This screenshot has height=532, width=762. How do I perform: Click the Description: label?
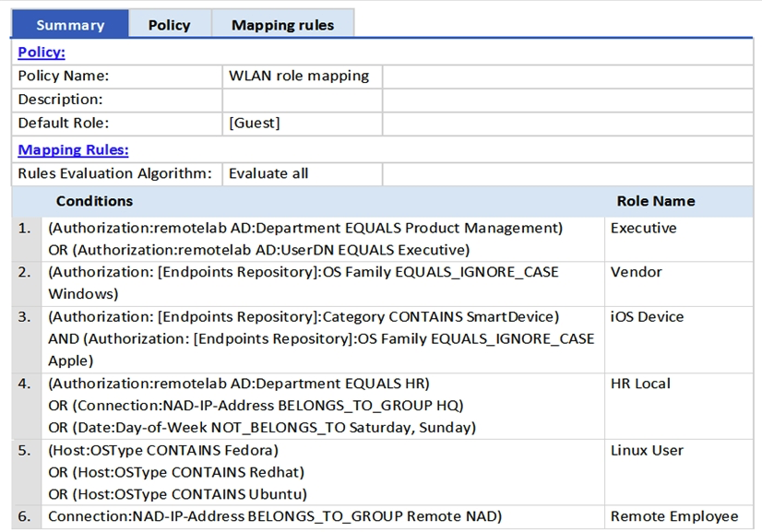[x=60, y=100]
